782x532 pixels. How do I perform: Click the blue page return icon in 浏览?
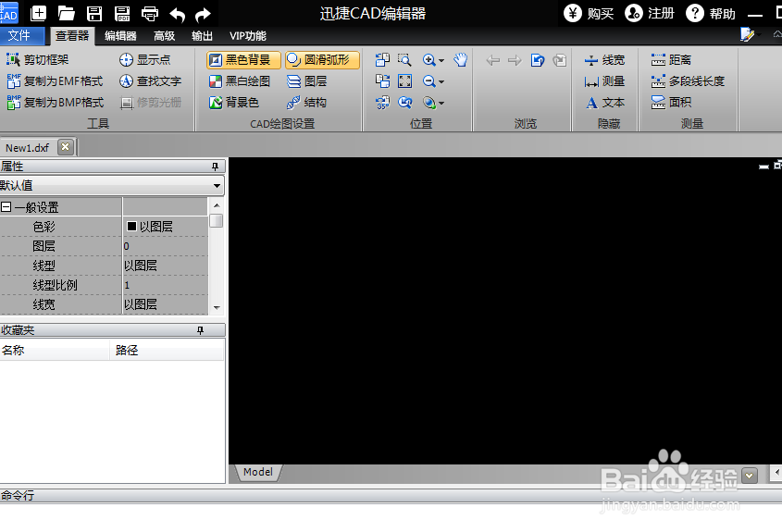tap(537, 60)
